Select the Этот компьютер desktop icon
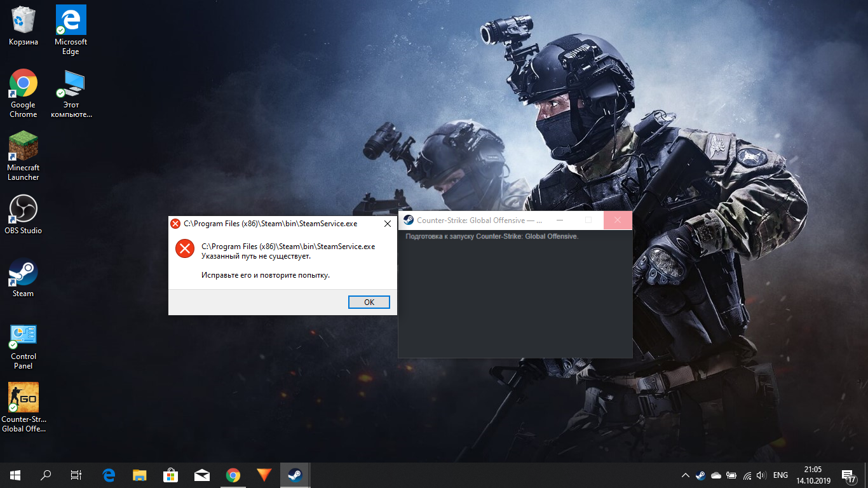The height and width of the screenshot is (488, 868). coord(71,93)
